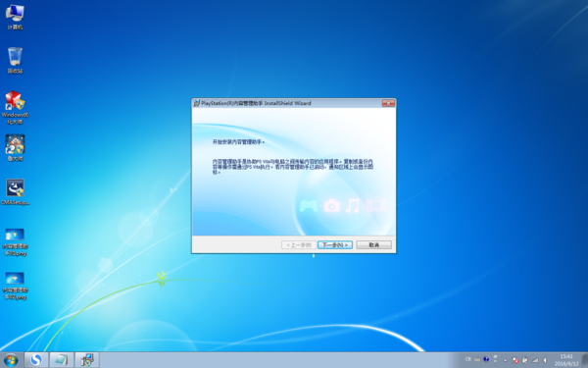The width and height of the screenshot is (588, 368).
Task: Click the Next (下一步) button in the wizard
Action: pyautogui.click(x=335, y=244)
